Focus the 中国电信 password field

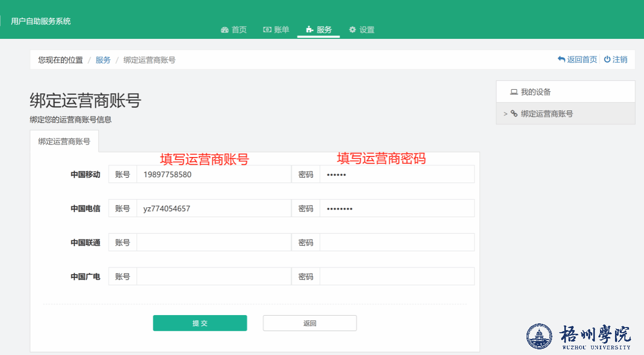(397, 209)
